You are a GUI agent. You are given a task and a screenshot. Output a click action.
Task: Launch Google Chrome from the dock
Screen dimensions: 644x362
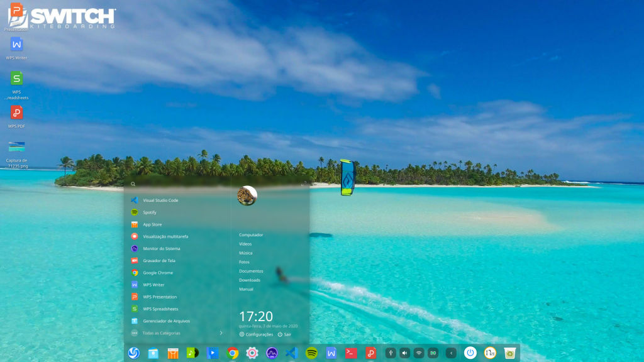click(x=233, y=353)
